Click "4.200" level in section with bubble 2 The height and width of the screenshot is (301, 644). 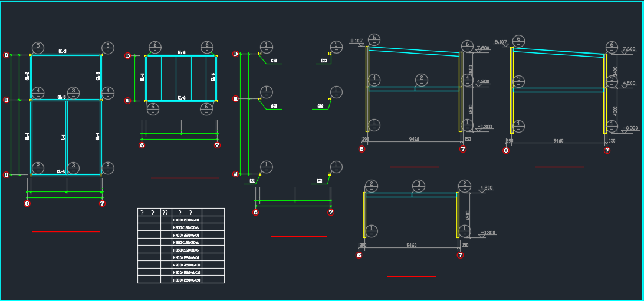483,81
